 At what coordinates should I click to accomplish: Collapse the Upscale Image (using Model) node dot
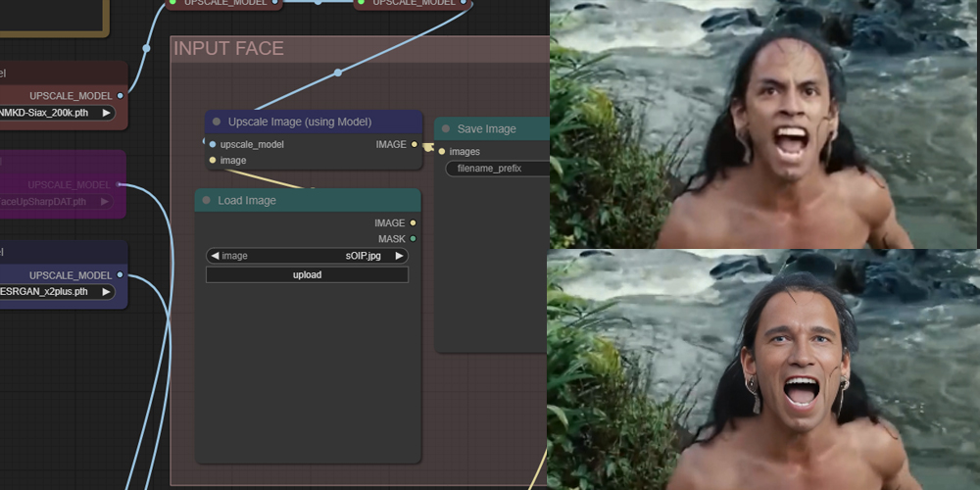pyautogui.click(x=217, y=122)
